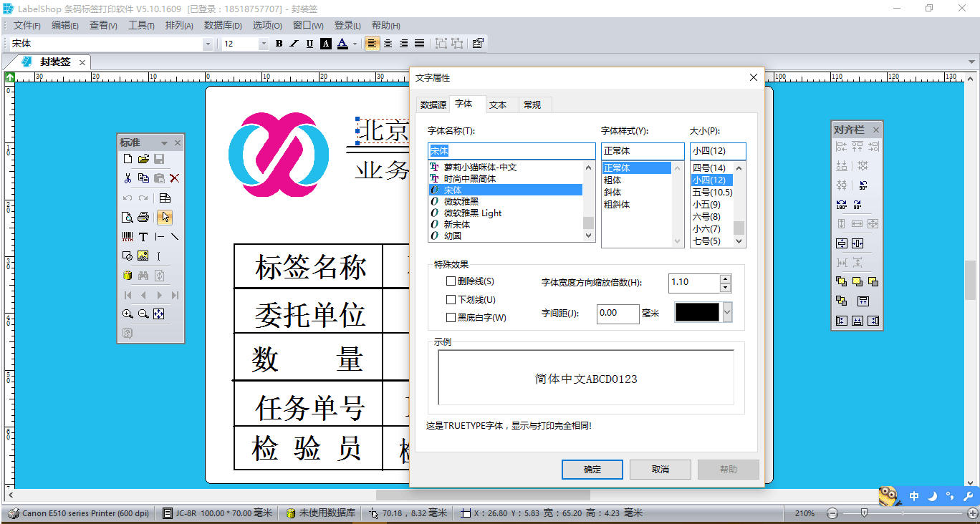The height and width of the screenshot is (524, 980).
Task: Click the 字间距(J) input field
Action: [618, 314]
